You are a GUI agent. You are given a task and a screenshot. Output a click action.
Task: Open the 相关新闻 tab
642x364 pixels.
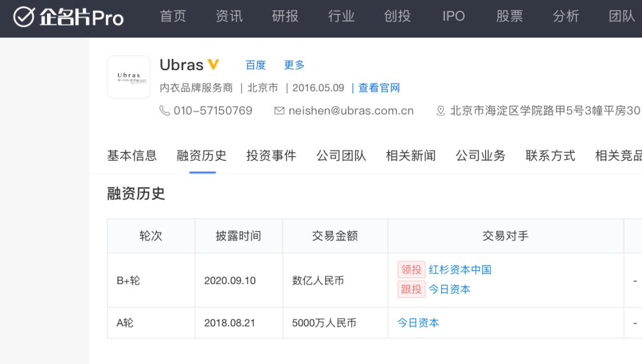tap(411, 156)
